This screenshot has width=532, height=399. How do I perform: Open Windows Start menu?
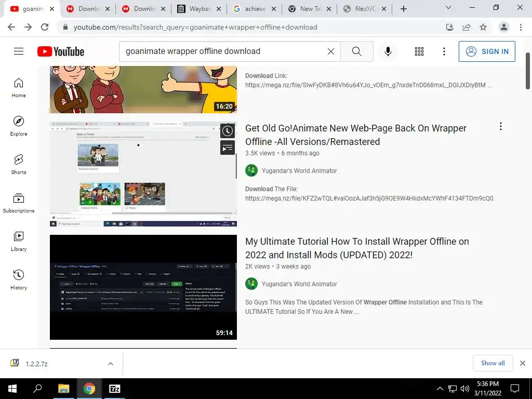pyautogui.click(x=12, y=389)
